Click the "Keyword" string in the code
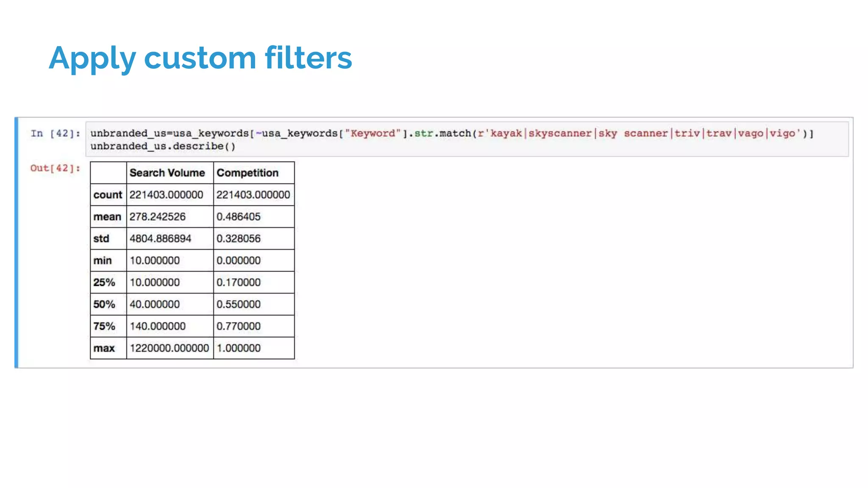This screenshot has height=488, width=868. point(373,133)
